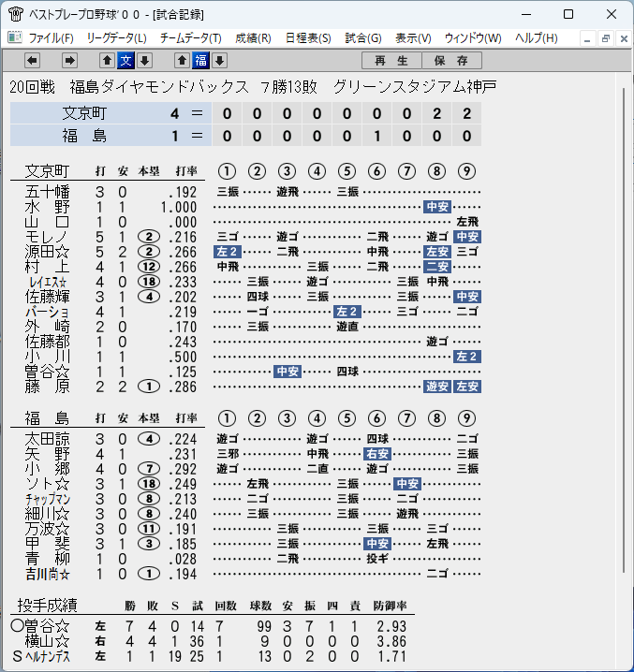Open the ファイル(F) menu

click(x=52, y=38)
